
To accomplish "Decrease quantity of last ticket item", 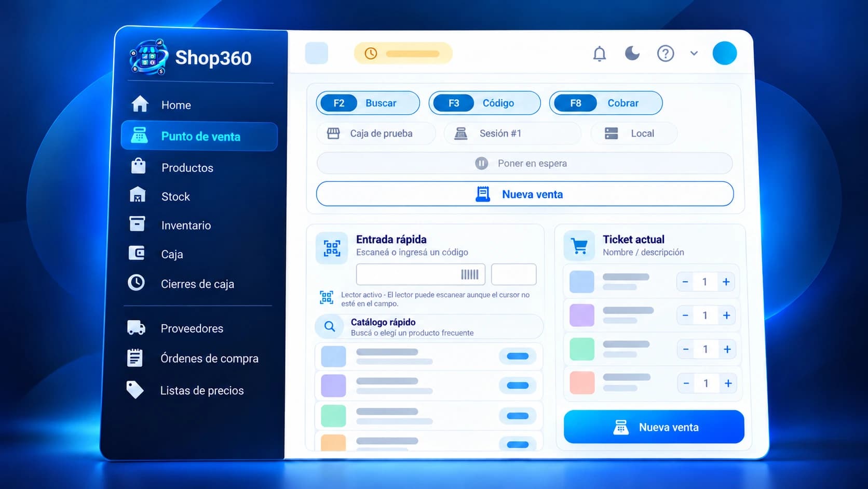I will [x=686, y=383].
